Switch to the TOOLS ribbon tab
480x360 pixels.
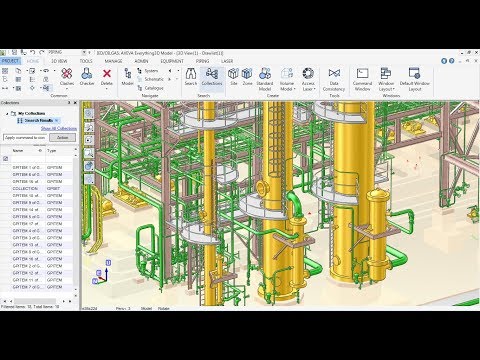[x=86, y=61]
